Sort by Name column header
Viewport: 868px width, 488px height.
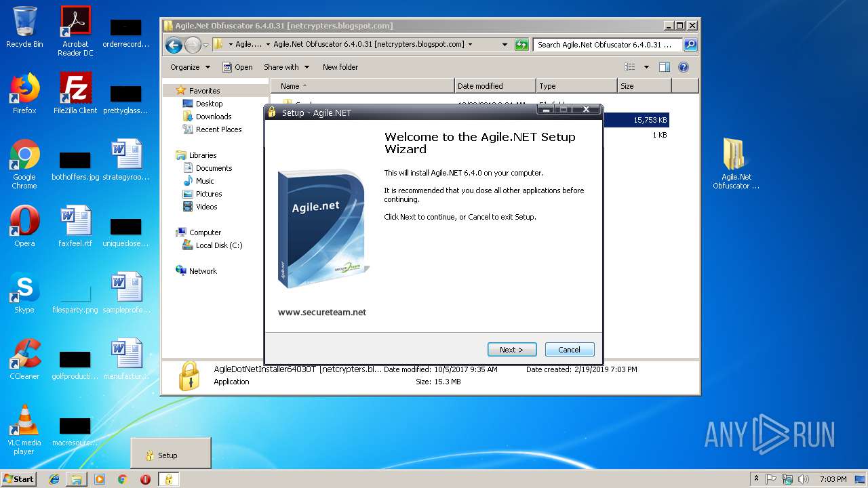click(363, 86)
